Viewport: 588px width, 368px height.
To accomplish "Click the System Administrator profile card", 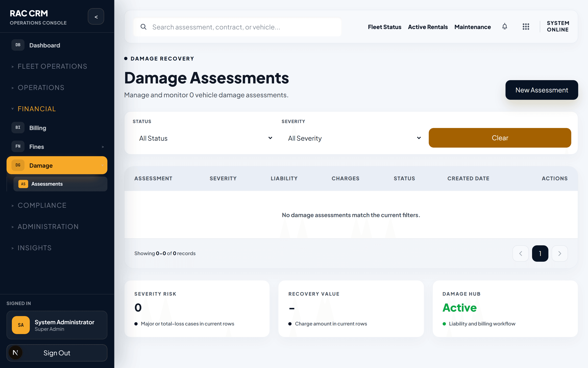I will pos(57,325).
